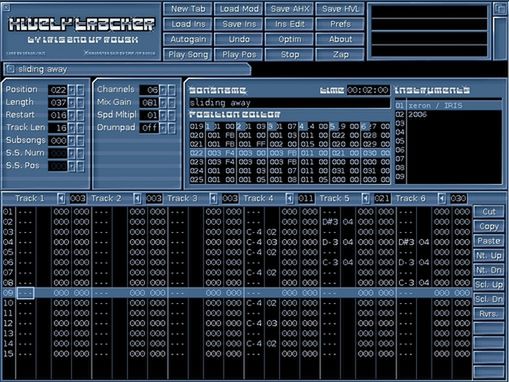Viewport: 509px width, 382px height.
Task: Run Autogain
Action: [x=188, y=39]
